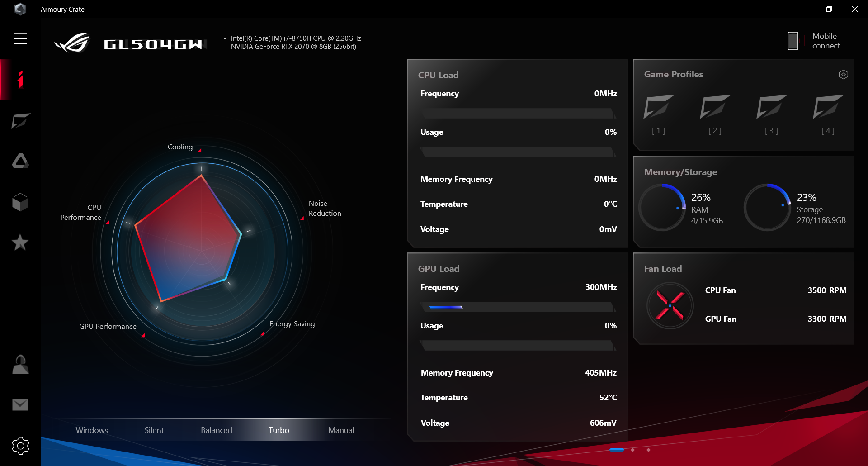Open the Game Profiles settings hexagon icon
Image resolution: width=868 pixels, height=466 pixels.
[843, 75]
